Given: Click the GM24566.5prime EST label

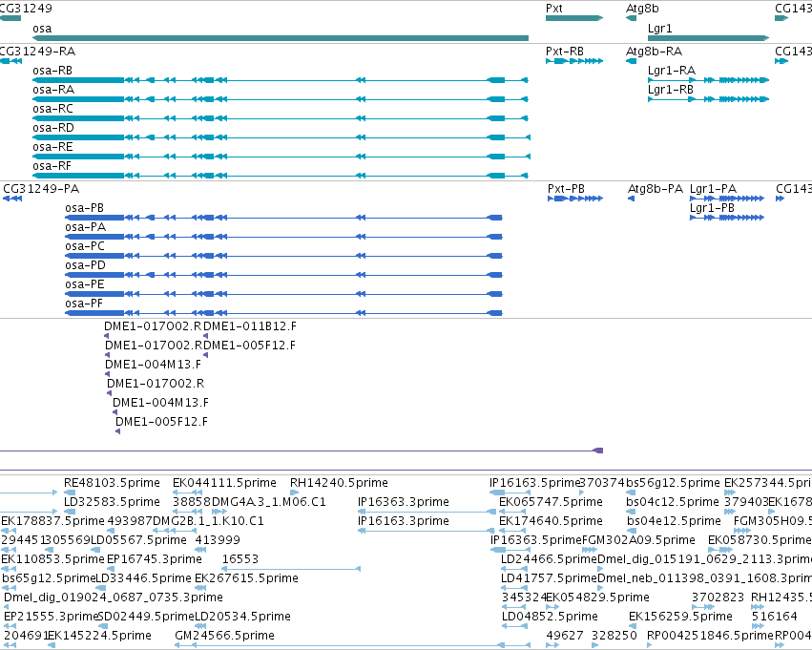Looking at the screenshot, I should [225, 637].
